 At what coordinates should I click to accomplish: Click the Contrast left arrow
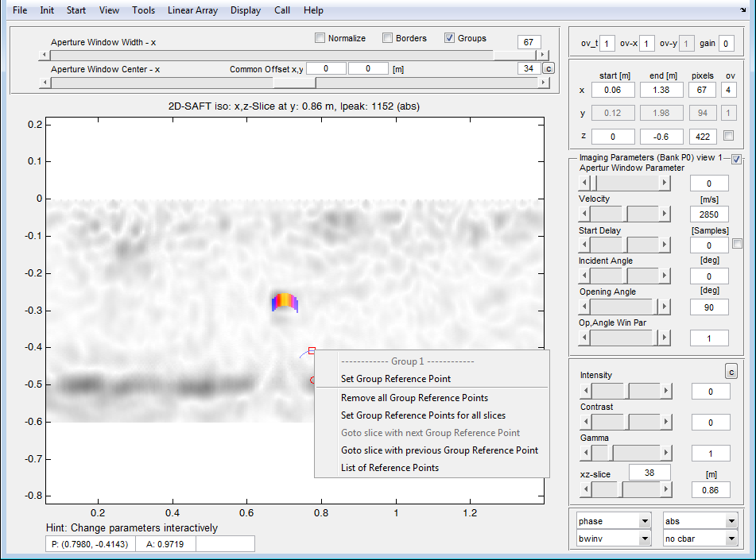586,422
